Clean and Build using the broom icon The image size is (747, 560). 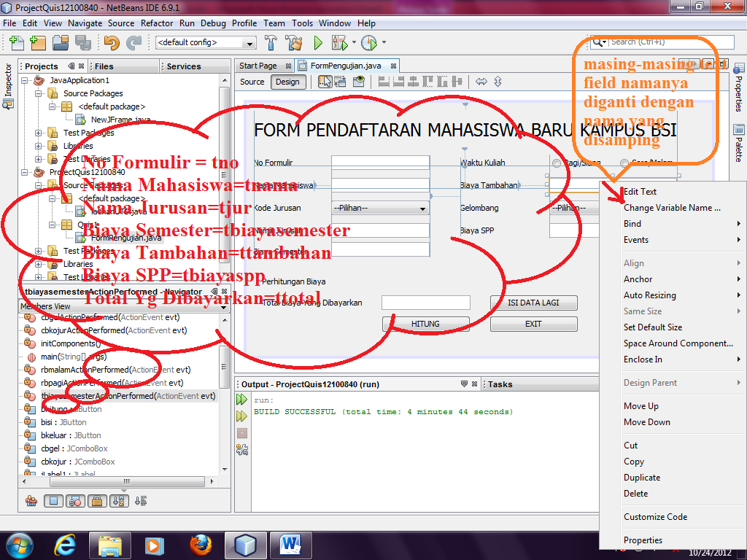(x=293, y=42)
